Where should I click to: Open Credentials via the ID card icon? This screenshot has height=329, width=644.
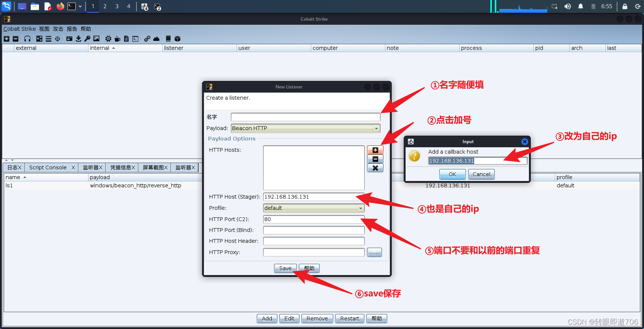pyautogui.click(x=69, y=39)
